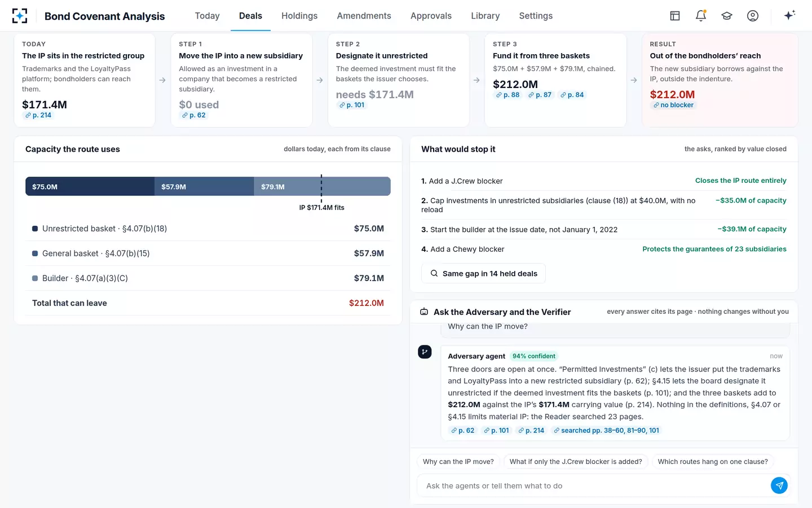Click the robot icon beside Ask the Adversary
Viewport: 812px width, 508px height.
424,312
